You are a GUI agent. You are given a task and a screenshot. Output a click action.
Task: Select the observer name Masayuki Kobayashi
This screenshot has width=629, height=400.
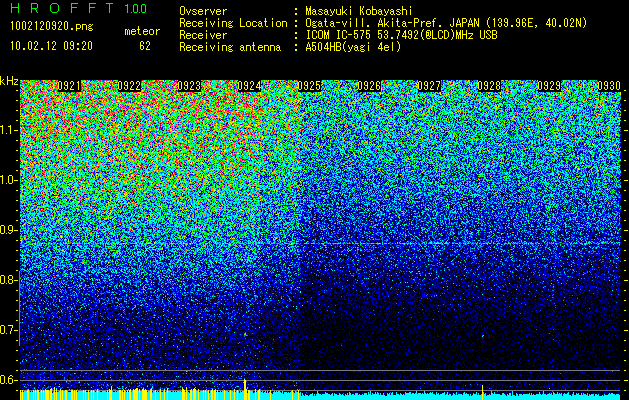tap(359, 11)
